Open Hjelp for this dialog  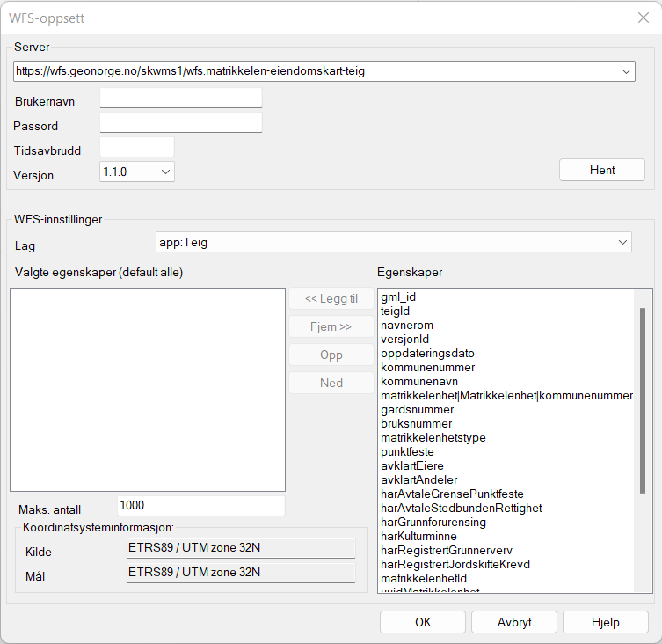(606, 622)
